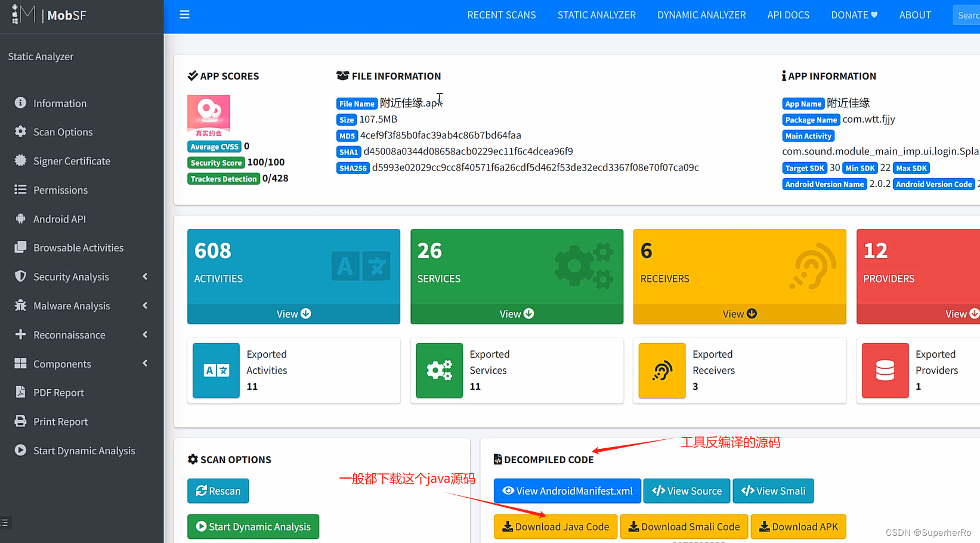Click the search input field in the navbar
The image size is (980, 543).
[x=966, y=15]
